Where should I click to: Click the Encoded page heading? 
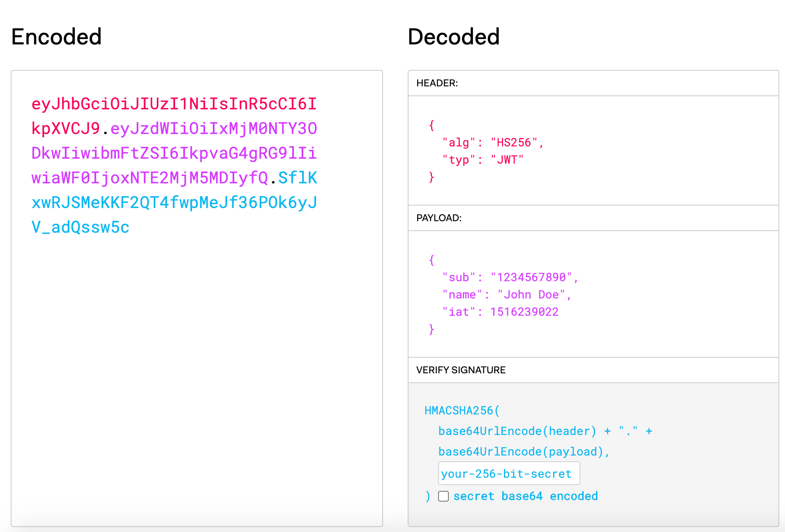tap(56, 37)
